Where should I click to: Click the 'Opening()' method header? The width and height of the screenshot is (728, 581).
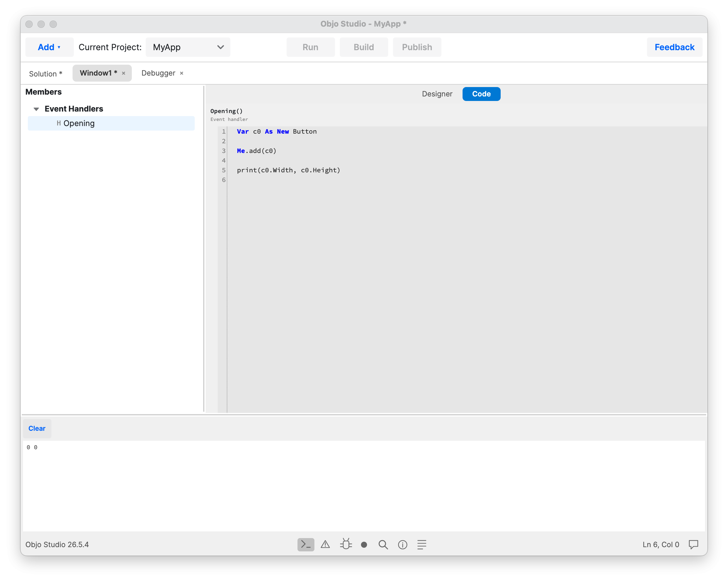coord(226,111)
